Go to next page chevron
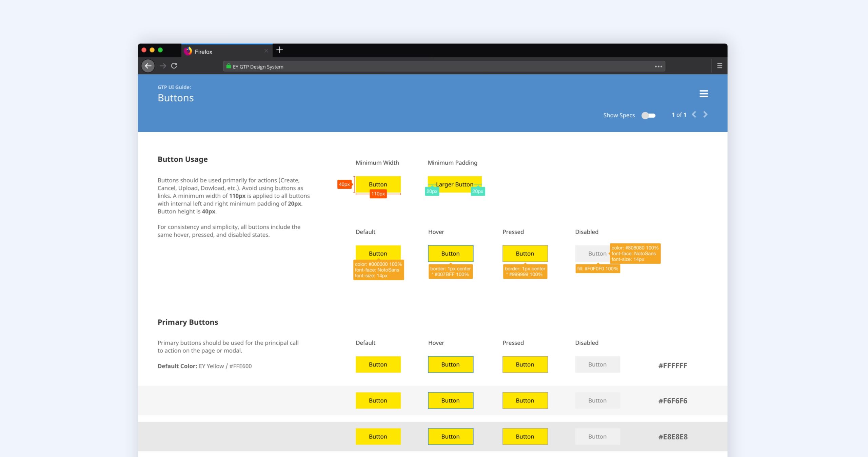Screen dimensions: 868x457 point(705,115)
